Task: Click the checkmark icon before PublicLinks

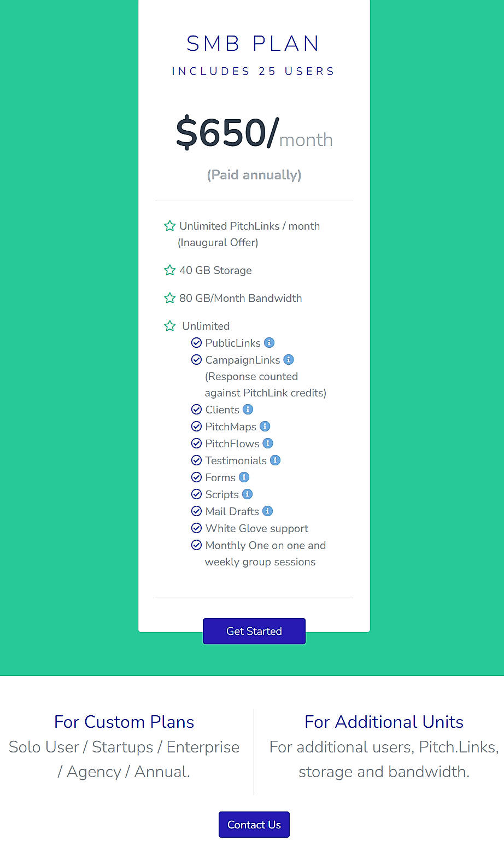Action: point(197,343)
